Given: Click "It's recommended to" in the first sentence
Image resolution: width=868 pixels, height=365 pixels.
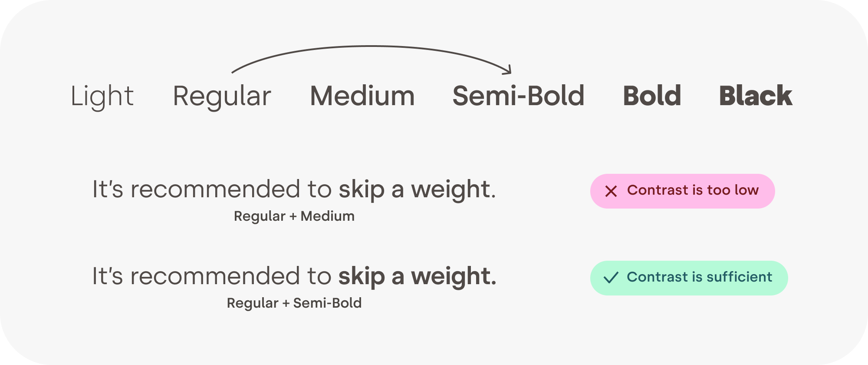Looking at the screenshot, I should [212, 190].
